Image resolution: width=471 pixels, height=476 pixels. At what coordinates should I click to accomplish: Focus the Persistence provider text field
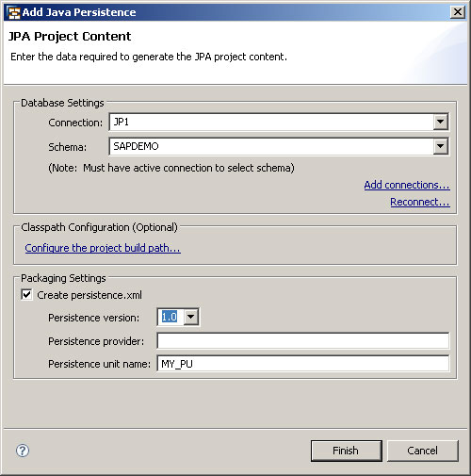[x=303, y=341]
